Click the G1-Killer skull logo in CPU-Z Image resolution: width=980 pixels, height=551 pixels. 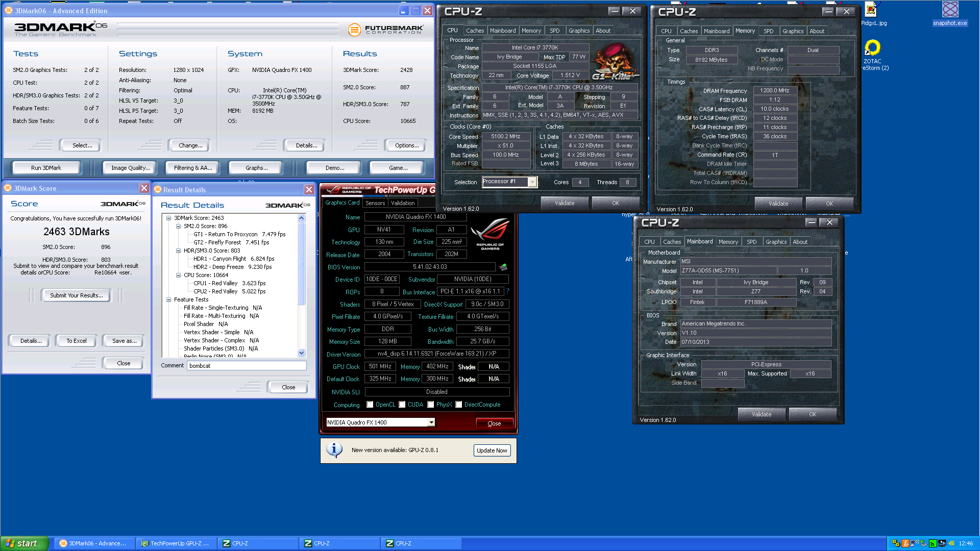click(x=616, y=62)
